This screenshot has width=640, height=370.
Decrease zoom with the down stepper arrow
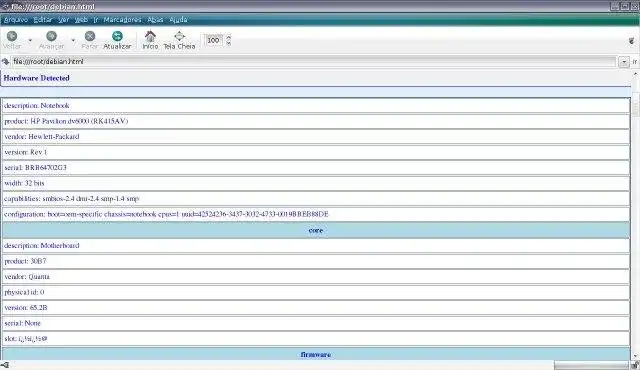(x=229, y=43)
